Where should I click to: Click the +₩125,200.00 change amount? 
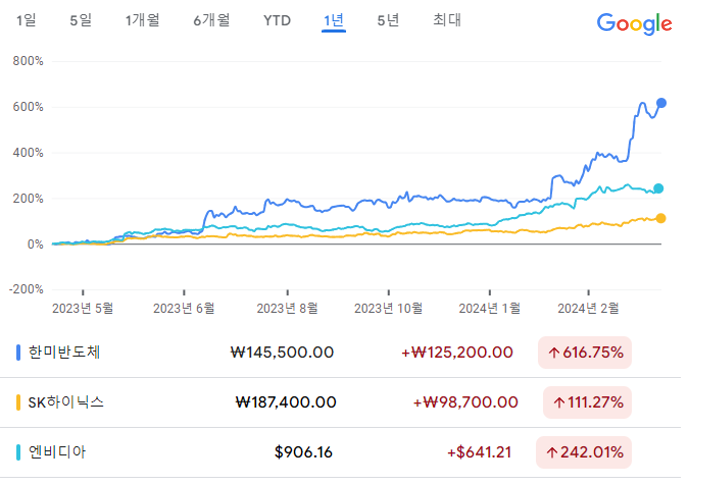[x=457, y=353]
